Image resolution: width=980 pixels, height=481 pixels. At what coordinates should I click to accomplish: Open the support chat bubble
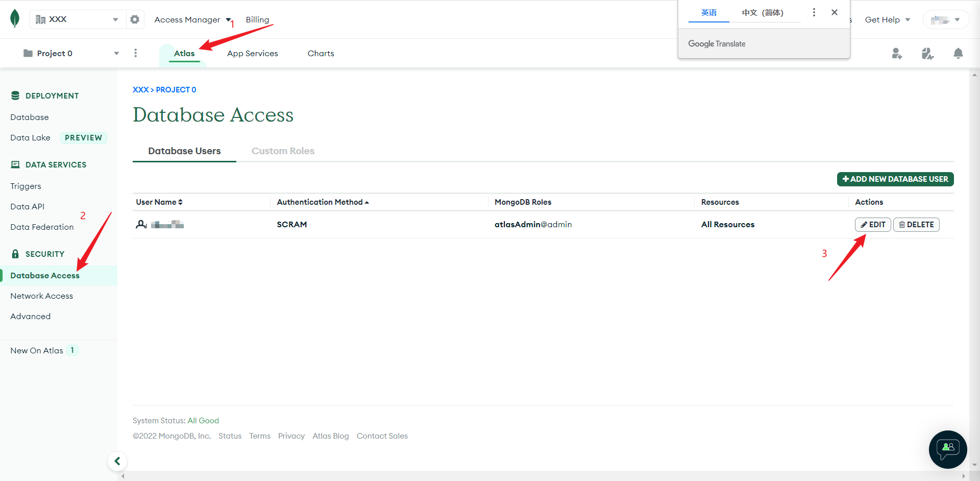coord(948,449)
